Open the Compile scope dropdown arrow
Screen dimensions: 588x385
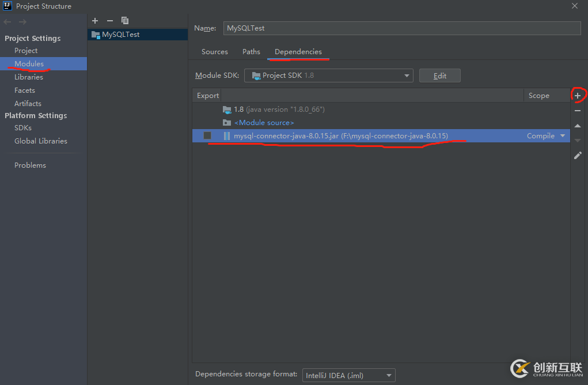(x=563, y=136)
